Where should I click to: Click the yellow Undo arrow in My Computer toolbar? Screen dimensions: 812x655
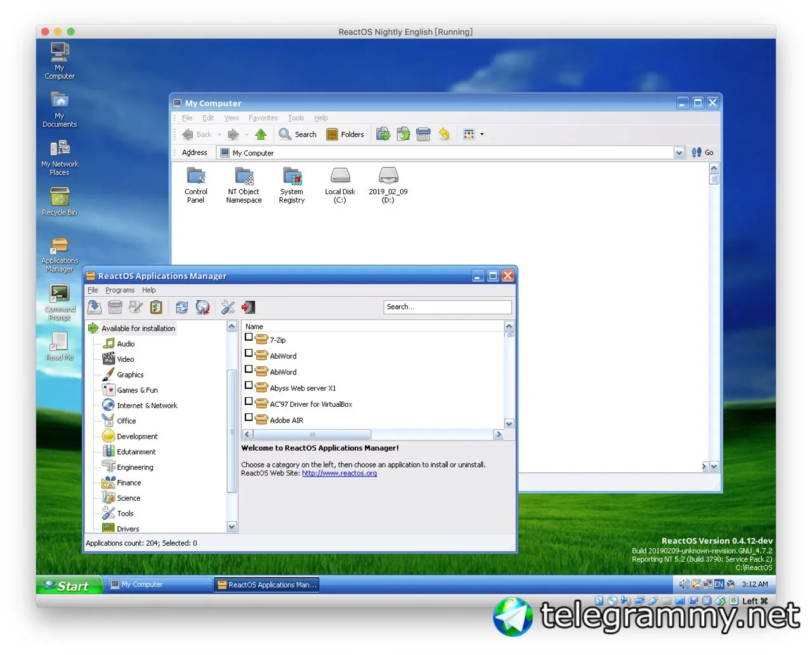(x=444, y=135)
